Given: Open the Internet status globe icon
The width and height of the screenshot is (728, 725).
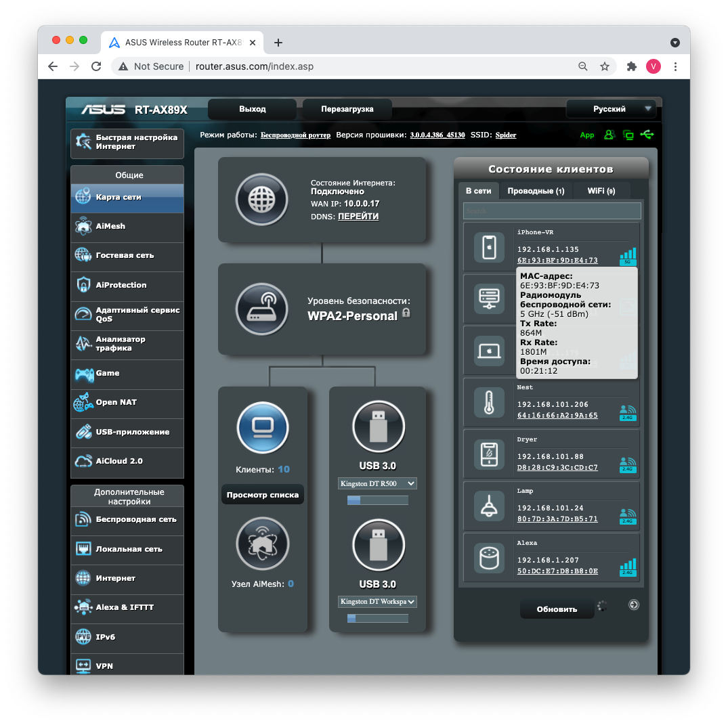Looking at the screenshot, I should (x=262, y=200).
